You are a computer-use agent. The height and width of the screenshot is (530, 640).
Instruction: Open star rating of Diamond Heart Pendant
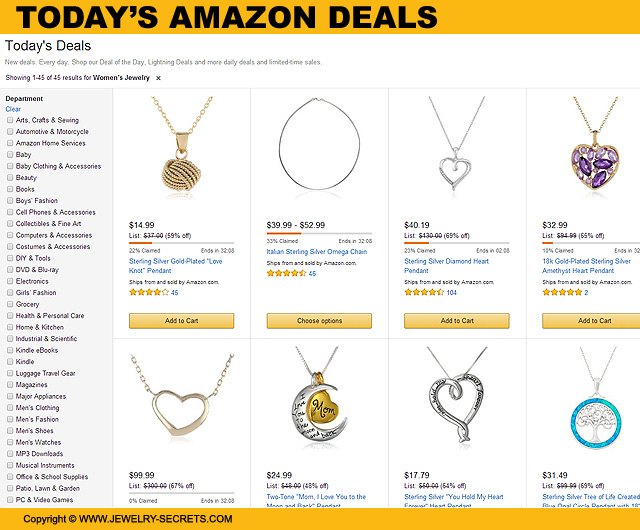pos(424,293)
